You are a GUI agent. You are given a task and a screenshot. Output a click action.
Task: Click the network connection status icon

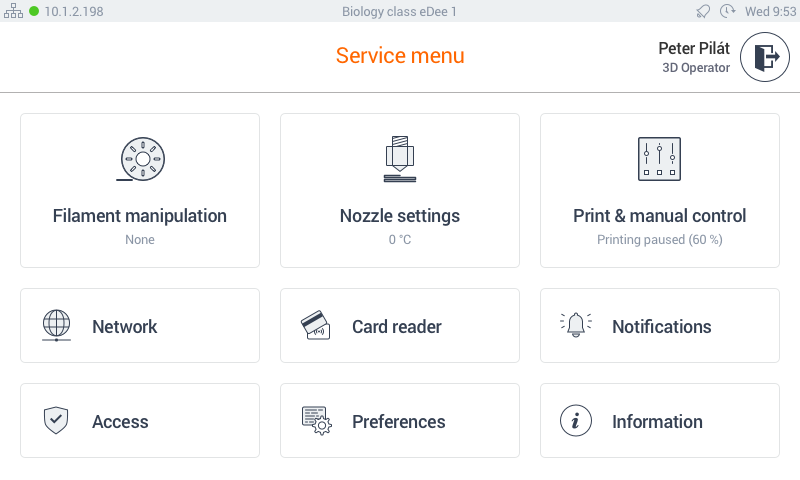14,12
